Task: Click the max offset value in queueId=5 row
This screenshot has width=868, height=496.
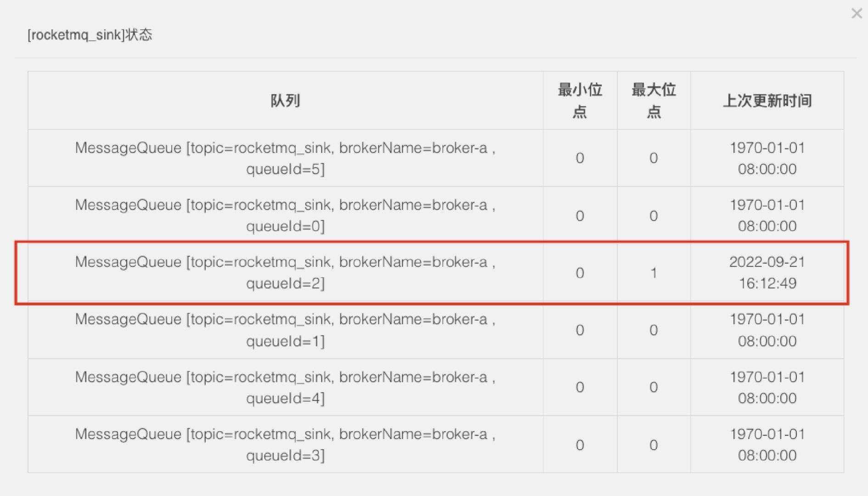Action: (654, 158)
